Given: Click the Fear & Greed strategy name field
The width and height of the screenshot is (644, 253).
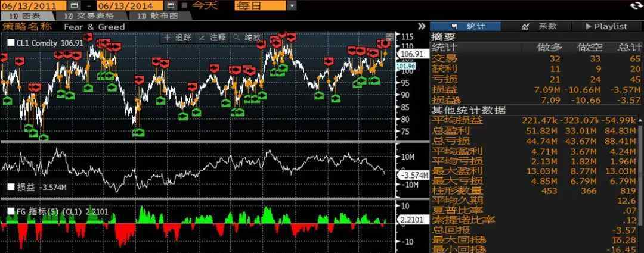Looking at the screenshot, I should tap(94, 27).
